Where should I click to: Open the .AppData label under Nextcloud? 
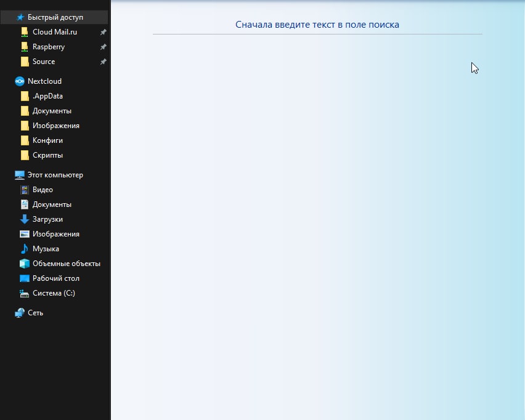coord(47,96)
